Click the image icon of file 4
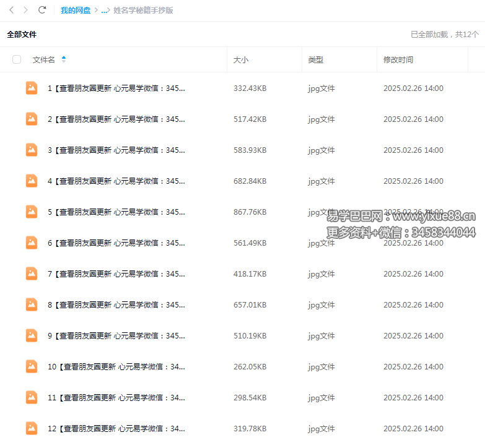 coord(32,181)
